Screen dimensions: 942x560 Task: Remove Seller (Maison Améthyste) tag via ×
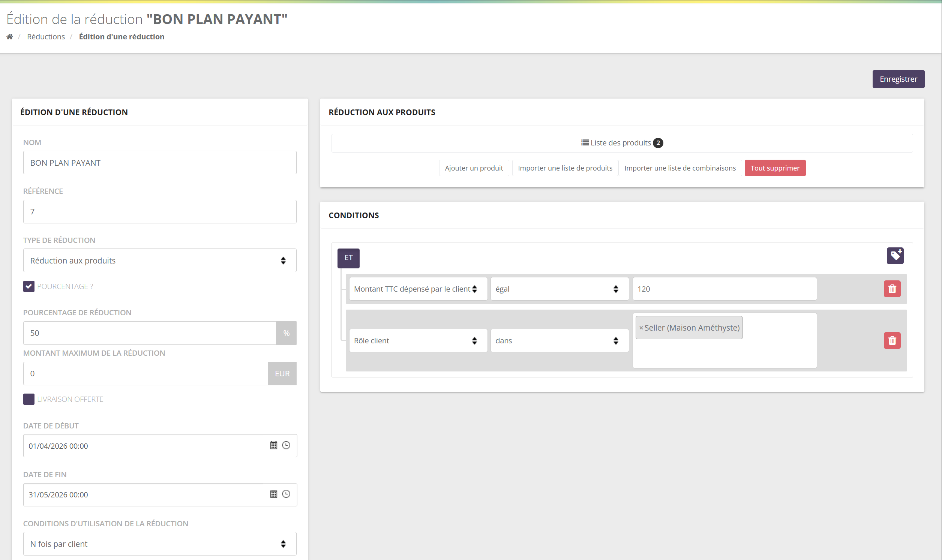(641, 328)
